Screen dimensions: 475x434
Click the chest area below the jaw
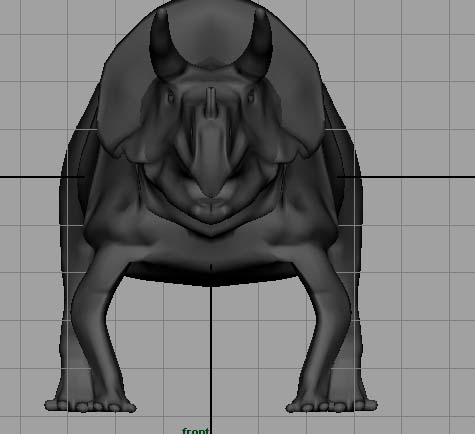coord(211,248)
